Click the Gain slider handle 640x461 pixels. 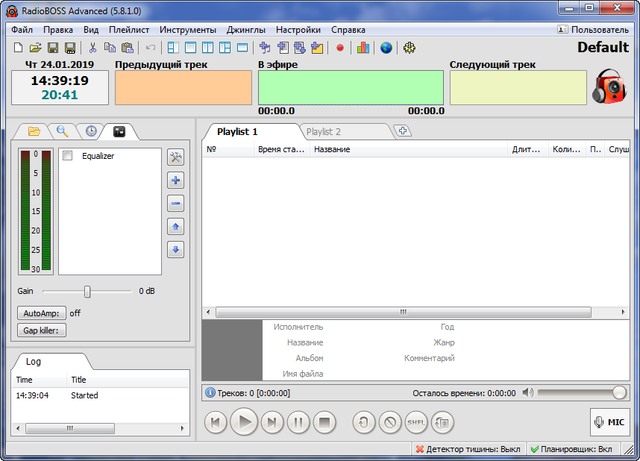[x=88, y=291]
